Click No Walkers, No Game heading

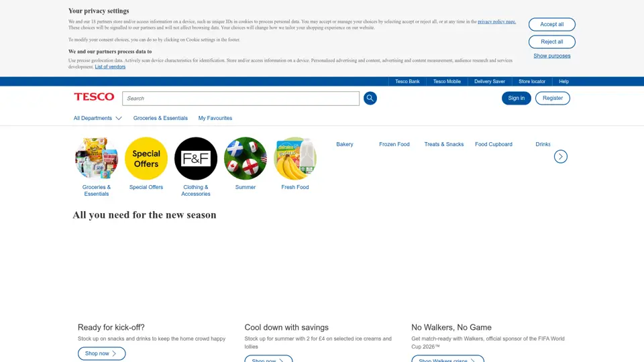(x=451, y=328)
